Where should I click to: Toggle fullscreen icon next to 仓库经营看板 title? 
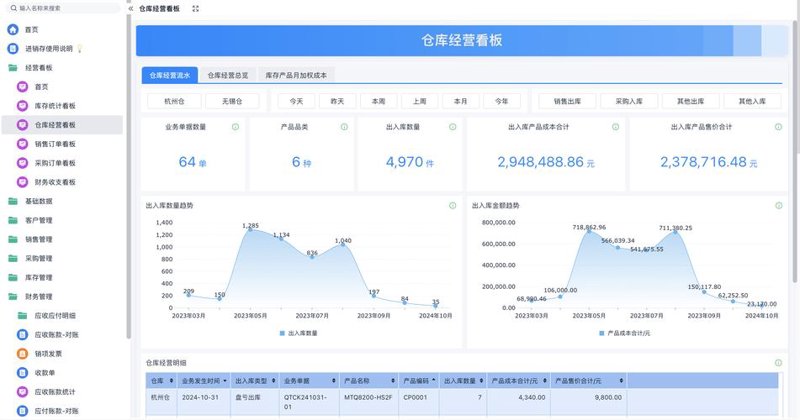coord(195,9)
